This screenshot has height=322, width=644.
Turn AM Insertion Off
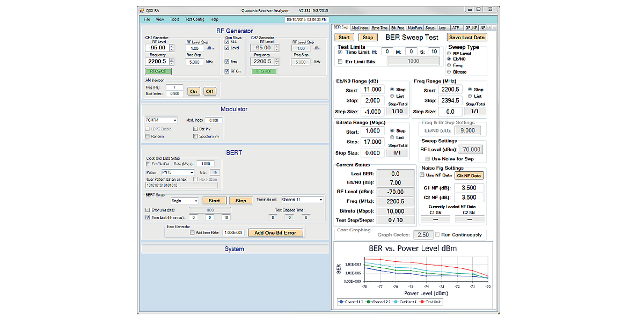tap(209, 91)
